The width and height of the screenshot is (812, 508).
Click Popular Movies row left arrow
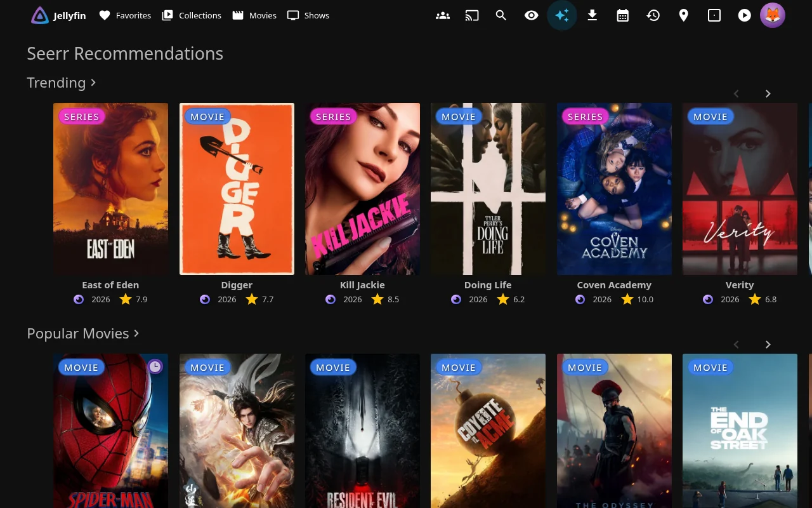(736, 344)
